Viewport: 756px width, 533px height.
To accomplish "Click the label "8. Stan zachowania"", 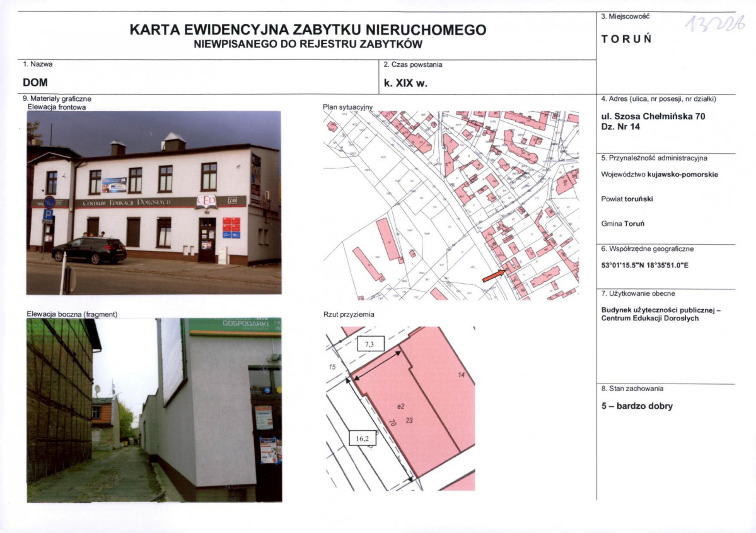I will pyautogui.click(x=632, y=389).
